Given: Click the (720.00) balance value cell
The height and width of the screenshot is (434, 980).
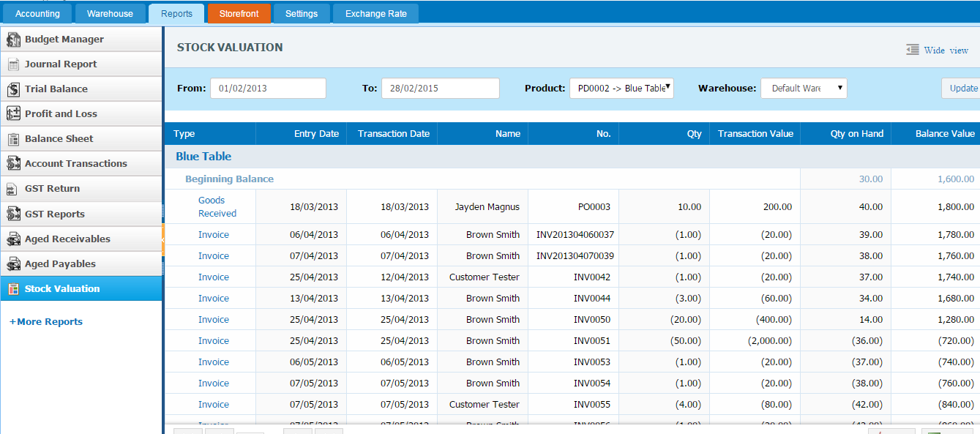Looking at the screenshot, I should tap(957, 341).
